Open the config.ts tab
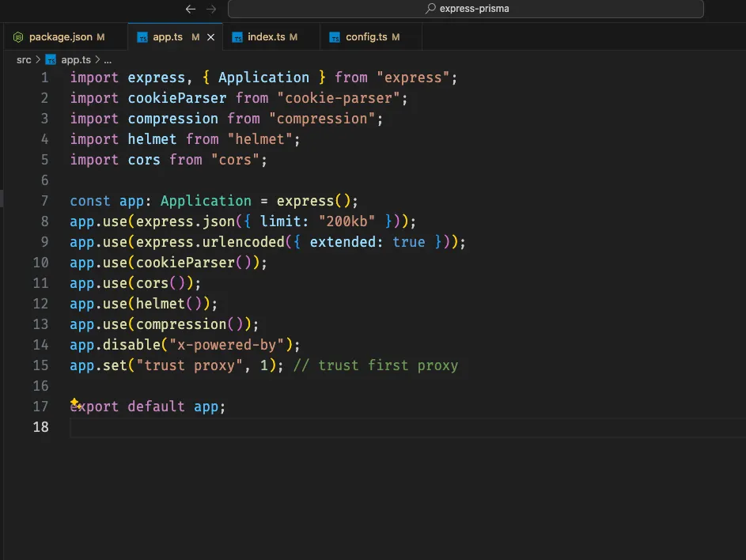This screenshot has height=560, width=746. click(x=371, y=36)
